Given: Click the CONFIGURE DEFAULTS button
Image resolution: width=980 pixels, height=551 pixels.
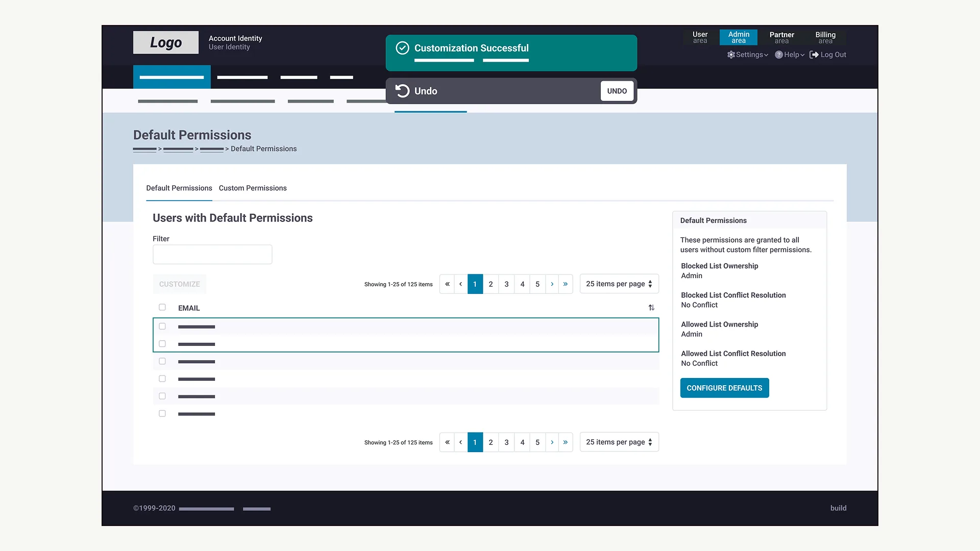Looking at the screenshot, I should pos(724,388).
